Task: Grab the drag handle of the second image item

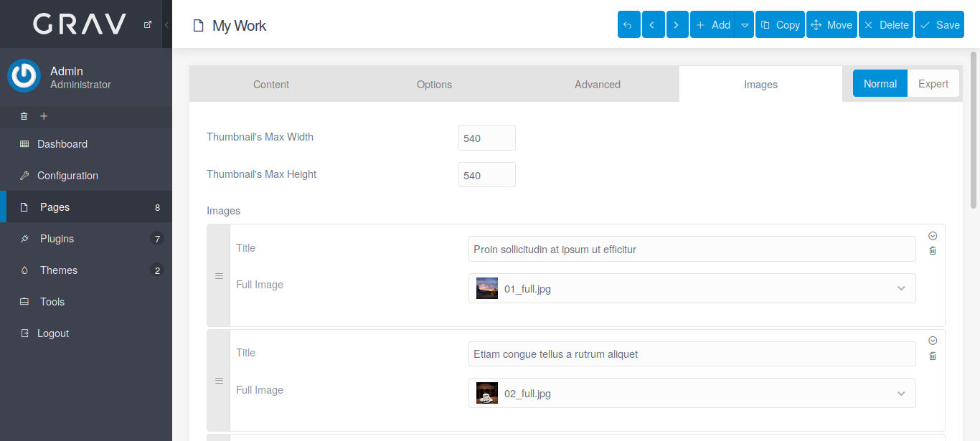Action: pyautogui.click(x=219, y=381)
